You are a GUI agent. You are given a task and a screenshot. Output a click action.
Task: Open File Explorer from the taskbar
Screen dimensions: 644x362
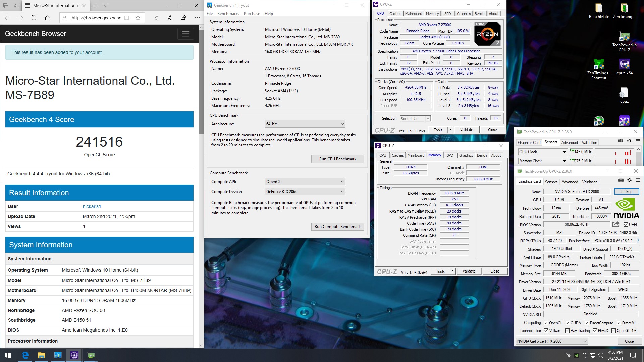click(41, 355)
